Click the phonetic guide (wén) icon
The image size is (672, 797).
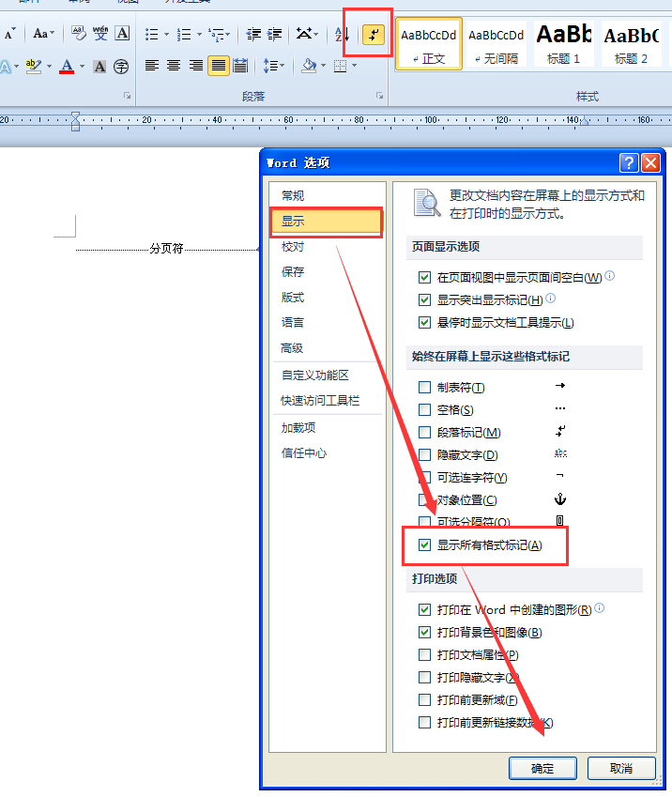(x=100, y=34)
